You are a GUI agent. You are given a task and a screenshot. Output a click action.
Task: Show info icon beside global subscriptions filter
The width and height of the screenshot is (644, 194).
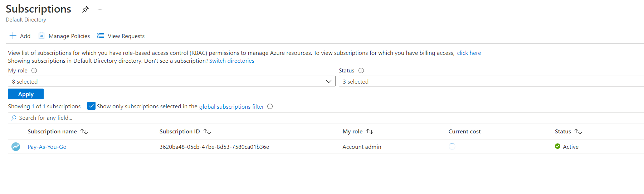pos(270,107)
